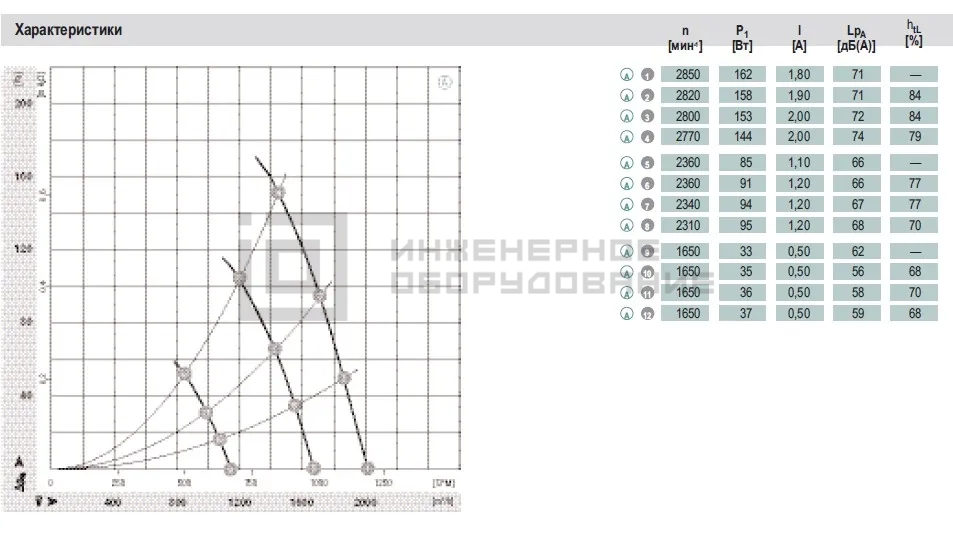Click the gray numbered circle 12 in table
This screenshot has height=534, width=953.
pyautogui.click(x=647, y=314)
